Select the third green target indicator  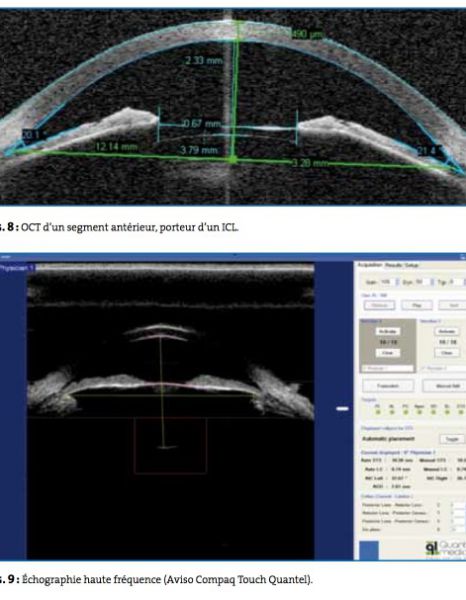click(406, 412)
